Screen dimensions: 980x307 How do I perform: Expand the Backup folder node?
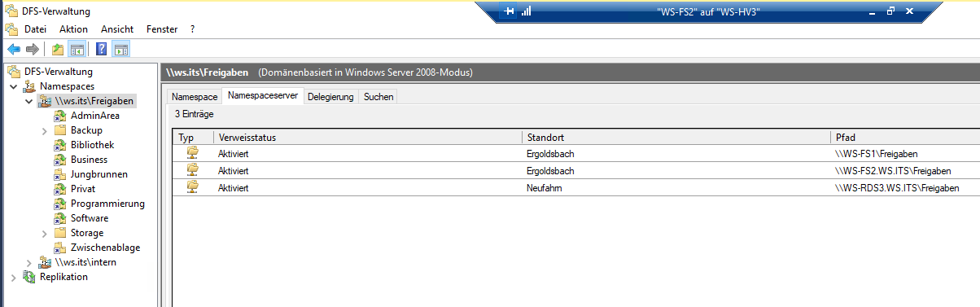(44, 130)
